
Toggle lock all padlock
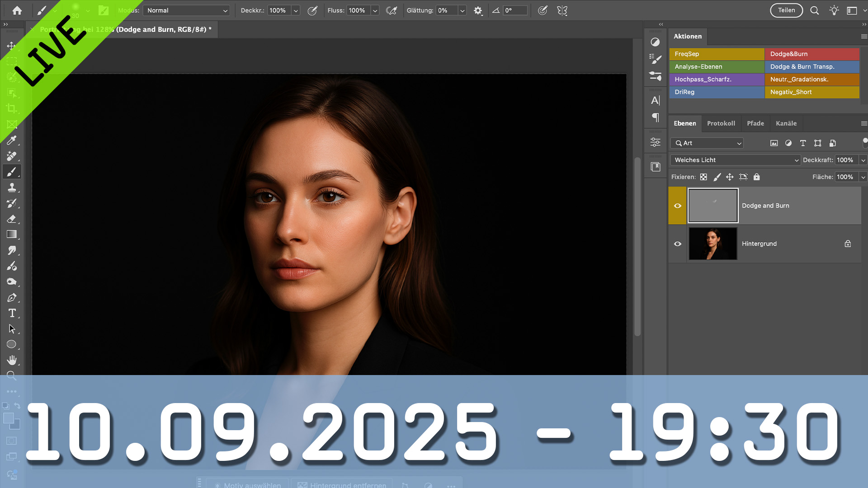tap(756, 177)
